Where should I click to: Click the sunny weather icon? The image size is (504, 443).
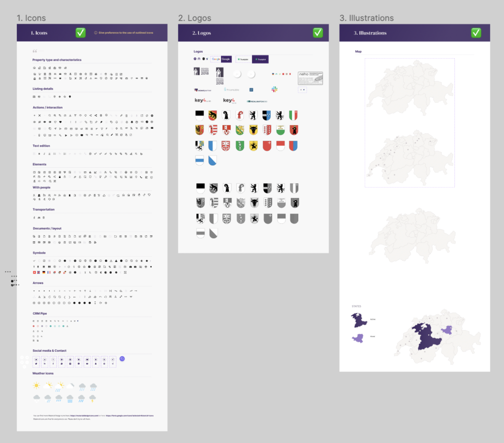(36, 386)
